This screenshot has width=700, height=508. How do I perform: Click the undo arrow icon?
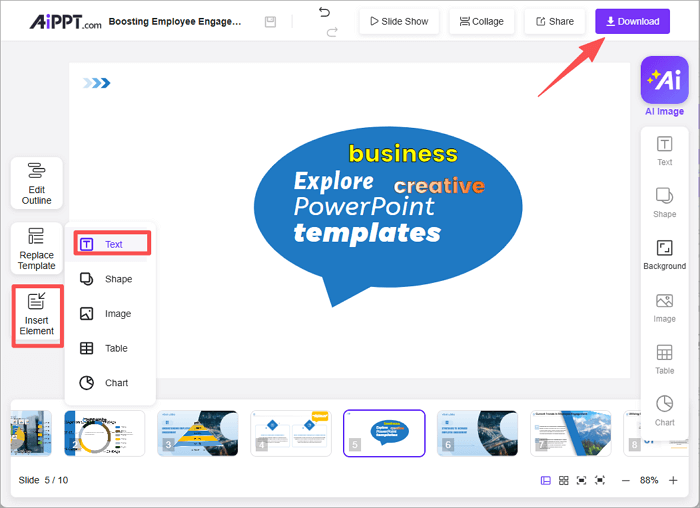(x=323, y=12)
